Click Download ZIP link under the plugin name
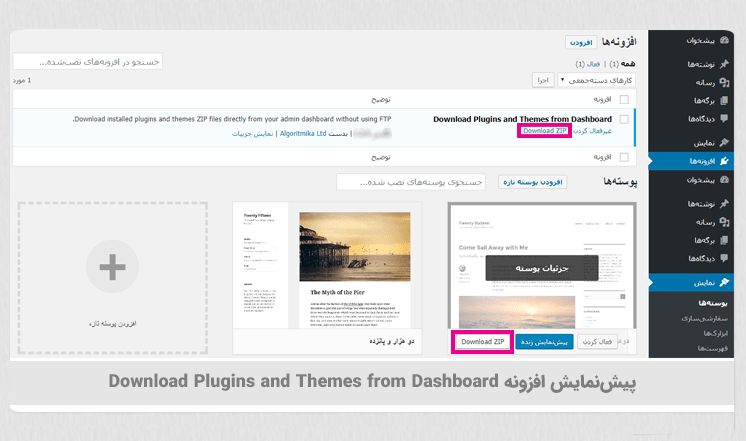 [x=545, y=131]
